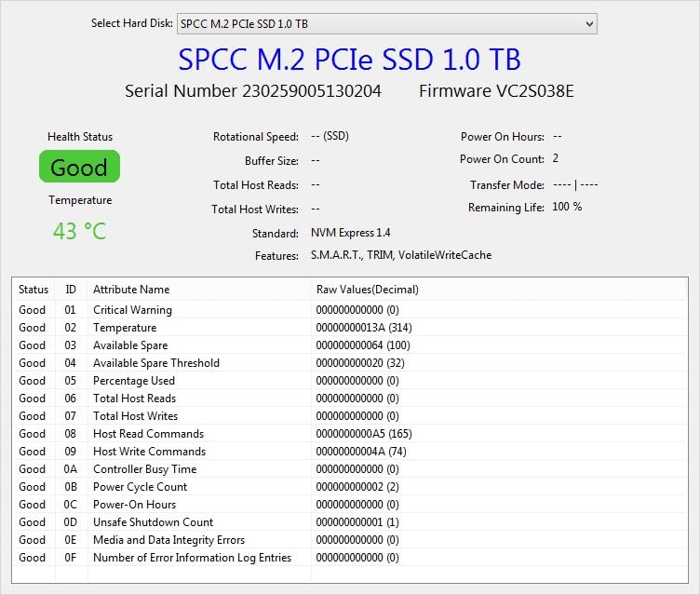Select the Power-On Hours table row

pyautogui.click(x=350, y=505)
